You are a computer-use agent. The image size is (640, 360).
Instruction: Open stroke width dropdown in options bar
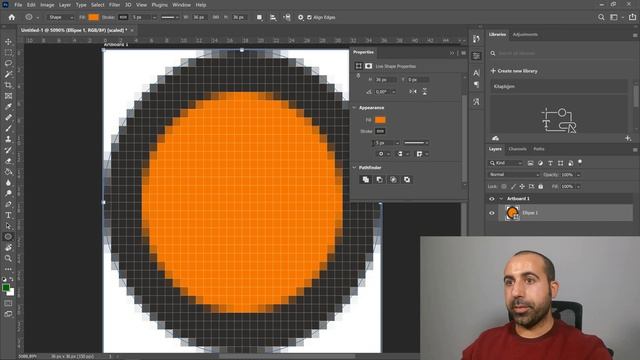[154, 17]
